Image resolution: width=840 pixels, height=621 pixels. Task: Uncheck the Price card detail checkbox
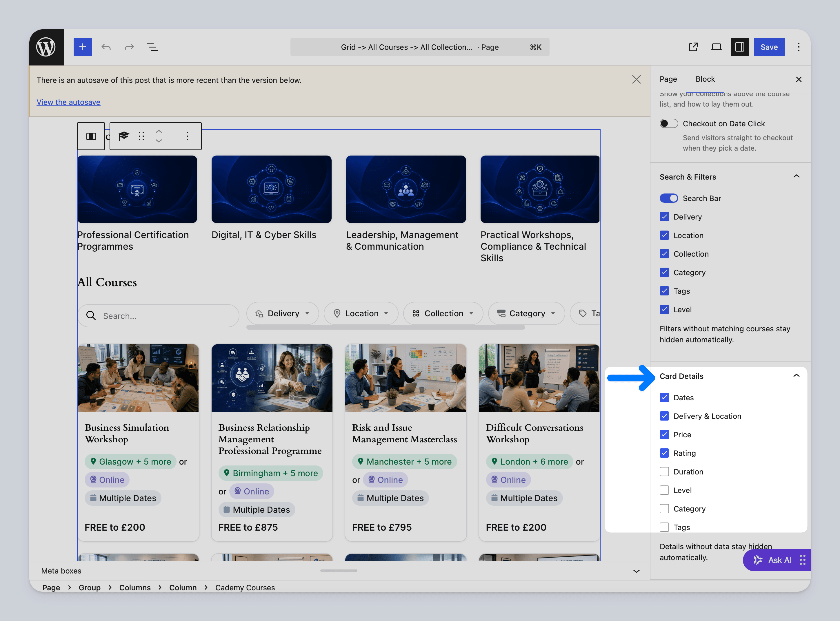click(x=664, y=434)
